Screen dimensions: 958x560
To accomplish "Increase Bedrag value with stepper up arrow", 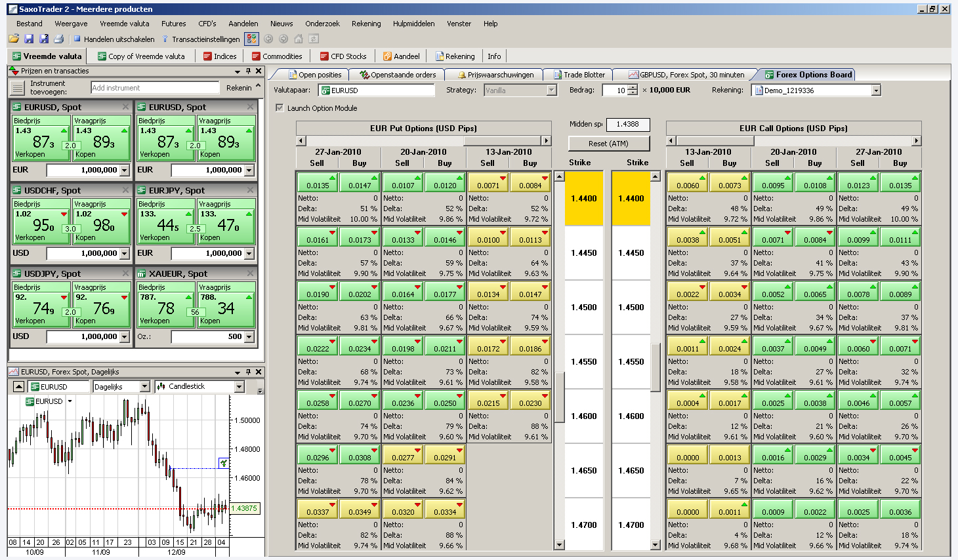I will (x=632, y=88).
